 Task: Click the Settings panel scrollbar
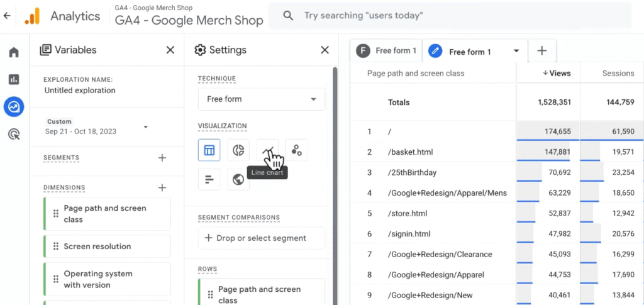pos(335,186)
